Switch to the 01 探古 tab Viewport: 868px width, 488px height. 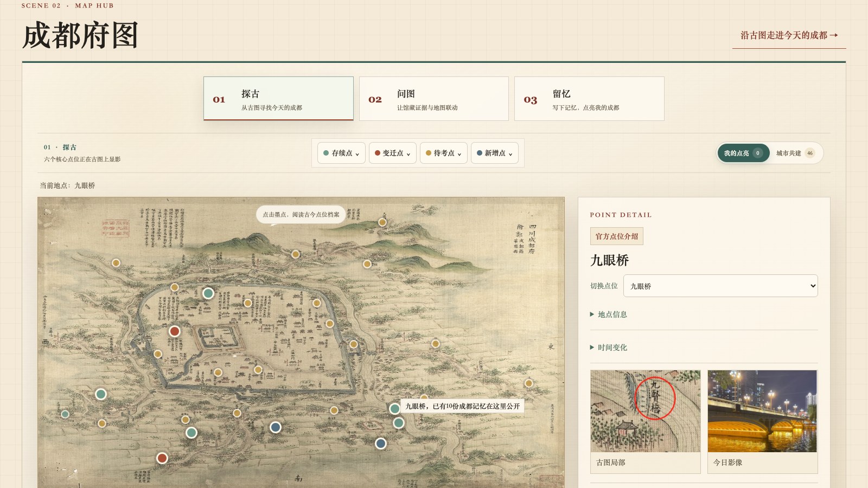coord(278,99)
